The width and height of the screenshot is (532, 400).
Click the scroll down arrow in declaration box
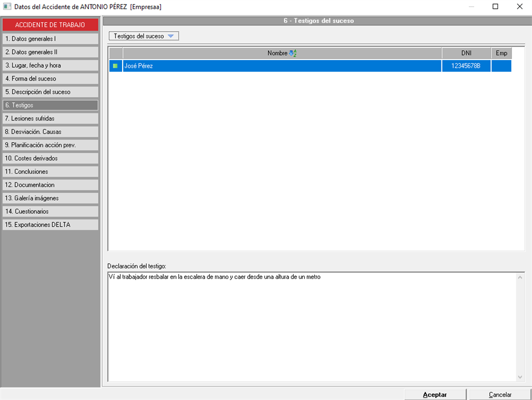coord(520,377)
